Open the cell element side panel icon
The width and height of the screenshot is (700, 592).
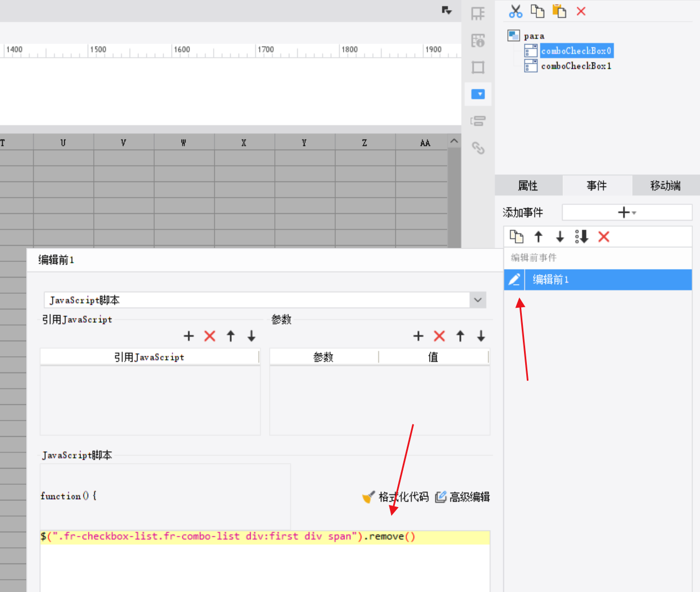[x=478, y=13]
